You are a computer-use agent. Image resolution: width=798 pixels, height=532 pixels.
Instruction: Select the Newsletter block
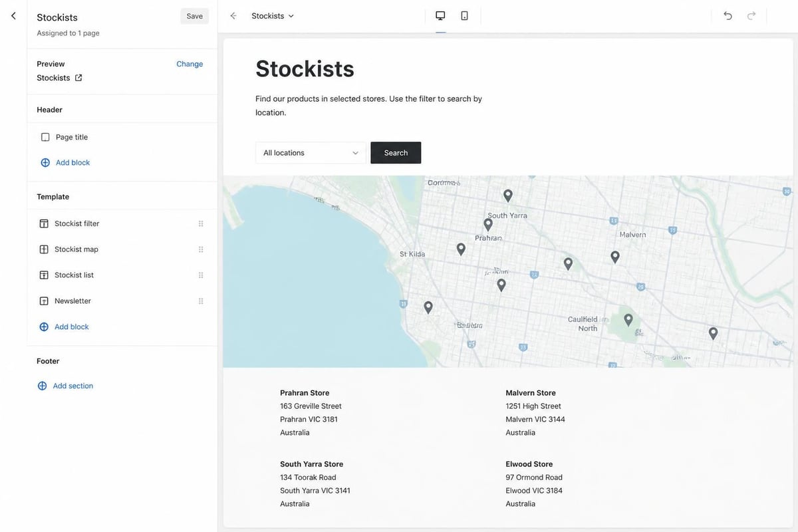click(122, 301)
